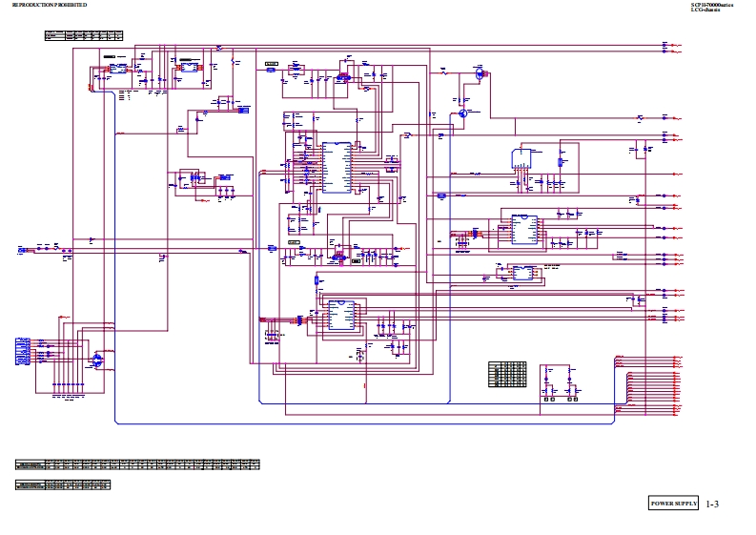This screenshot has height=535, width=756.
Task: Click the leftmost regulator block at top left
Action: (x=118, y=70)
